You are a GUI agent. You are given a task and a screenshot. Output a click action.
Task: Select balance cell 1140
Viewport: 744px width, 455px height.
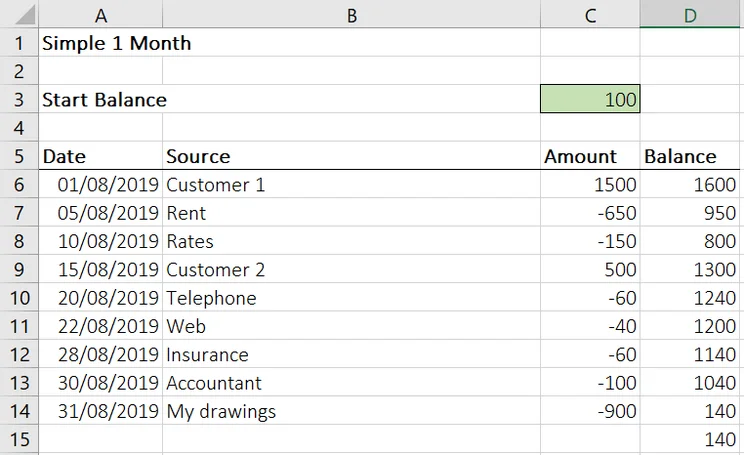click(690, 354)
